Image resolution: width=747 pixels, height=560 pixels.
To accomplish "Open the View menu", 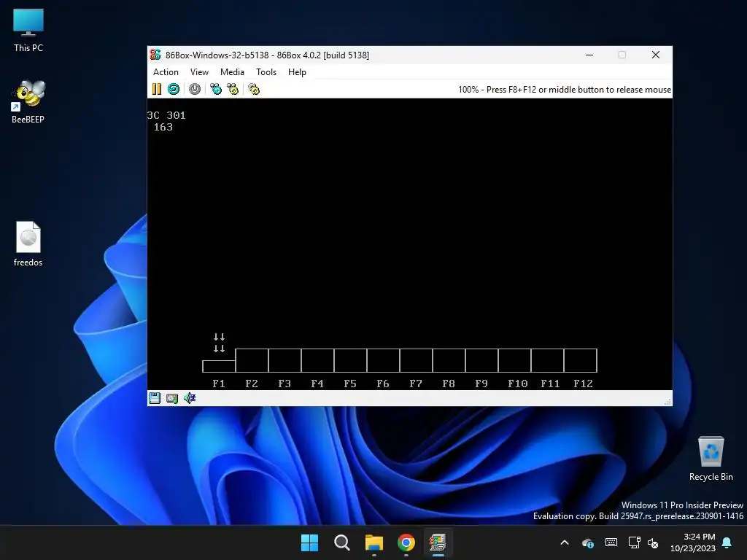I will [199, 72].
